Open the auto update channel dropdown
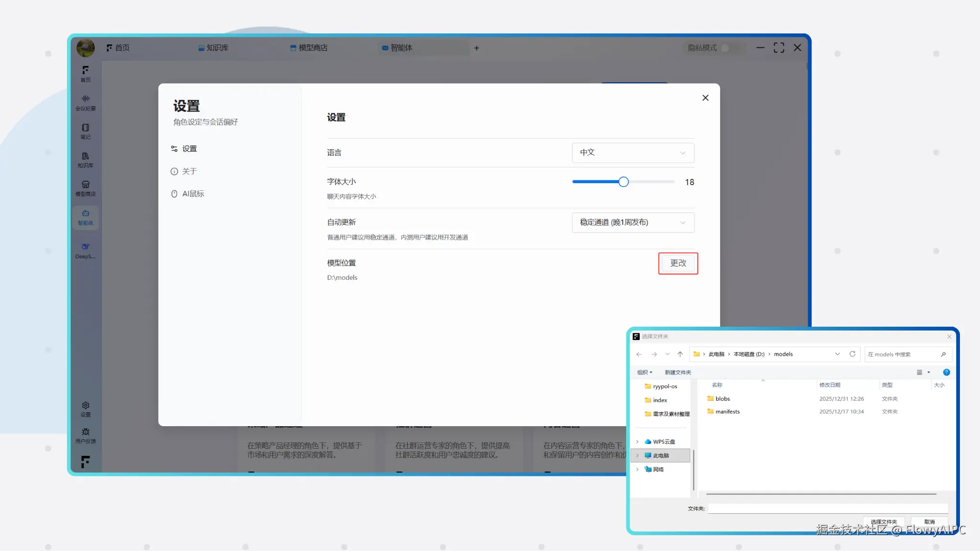This screenshot has width=980, height=551. [633, 222]
